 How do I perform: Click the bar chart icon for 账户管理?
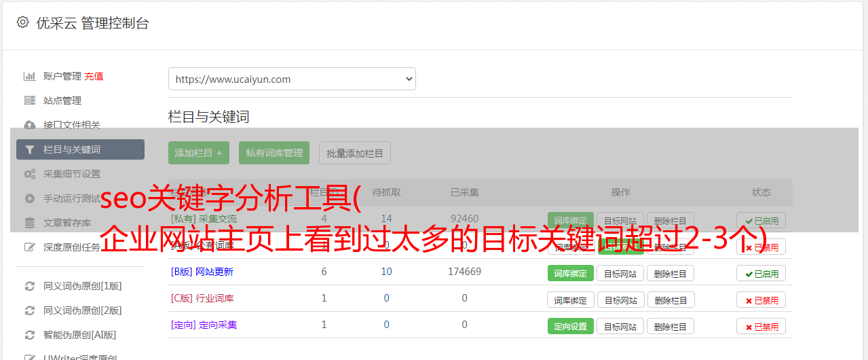(29, 76)
